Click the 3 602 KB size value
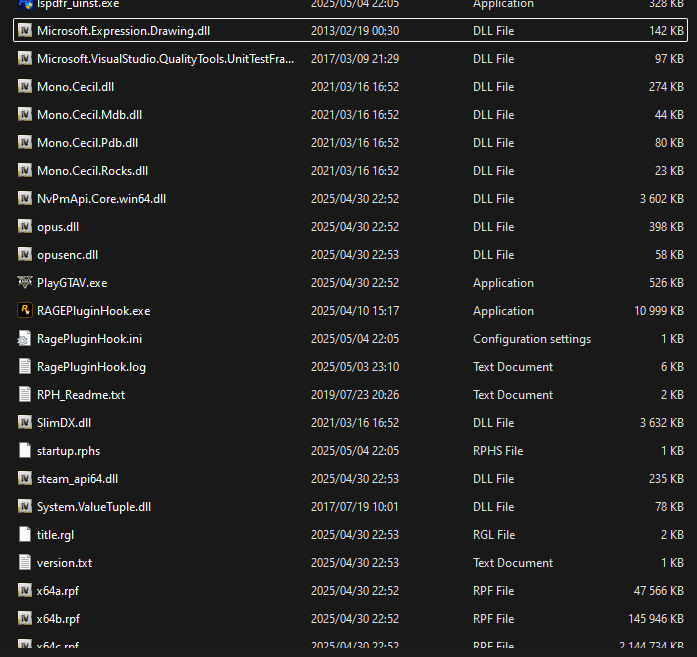697x657 pixels. (x=661, y=199)
